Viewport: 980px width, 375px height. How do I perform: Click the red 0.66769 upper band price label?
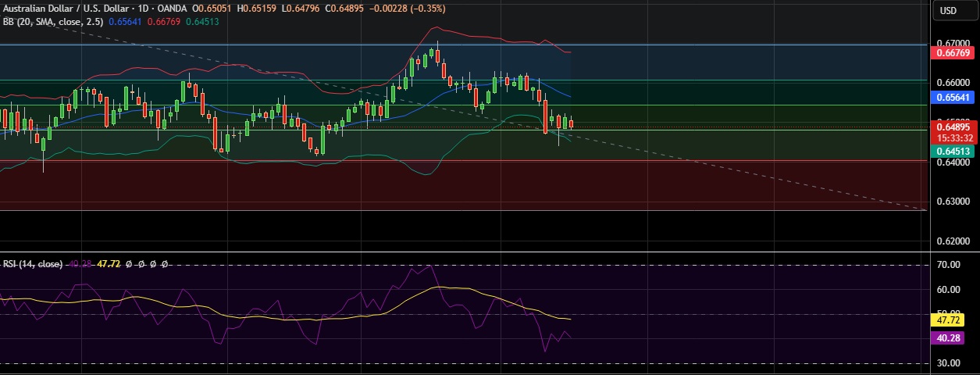(x=953, y=52)
